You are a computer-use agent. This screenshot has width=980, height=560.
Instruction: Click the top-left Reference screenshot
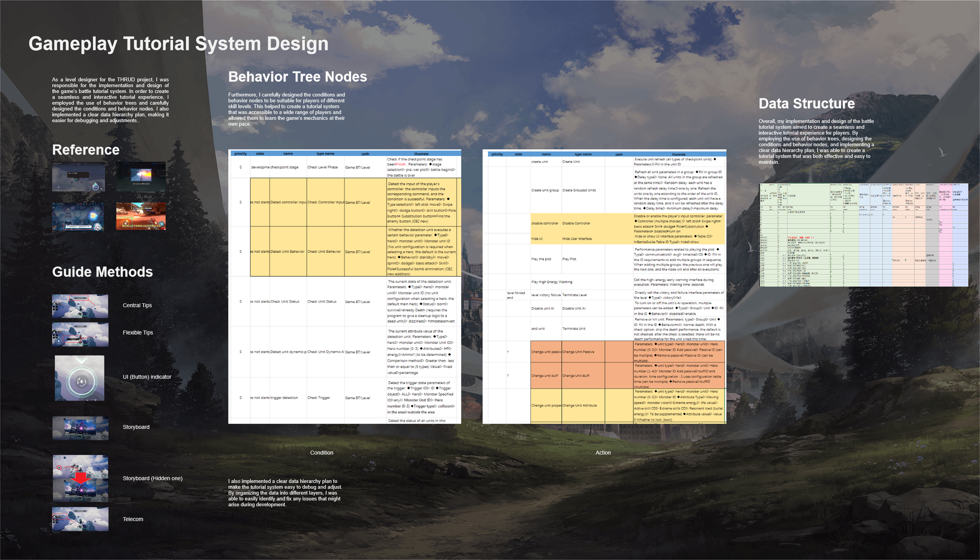click(78, 177)
